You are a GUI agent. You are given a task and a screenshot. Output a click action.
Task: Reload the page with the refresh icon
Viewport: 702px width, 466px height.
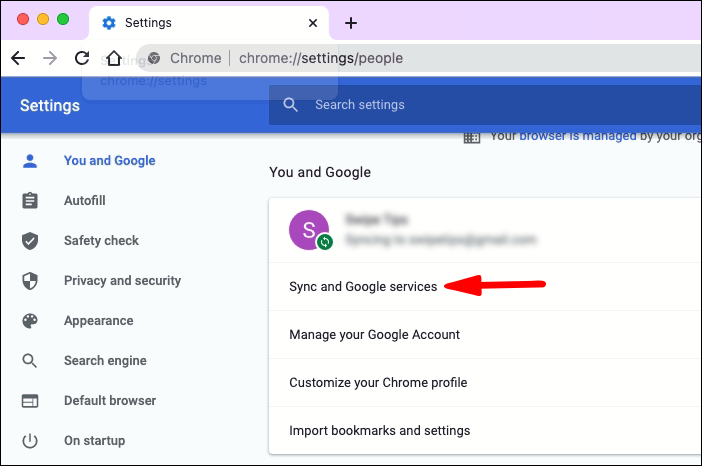[82, 58]
